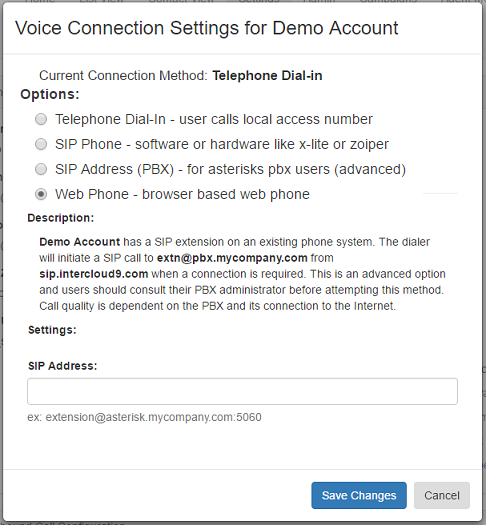Viewport: 486px width, 525px height.
Task: Click the bold 'Telephone Dial-in' current method text
Action: [x=267, y=76]
